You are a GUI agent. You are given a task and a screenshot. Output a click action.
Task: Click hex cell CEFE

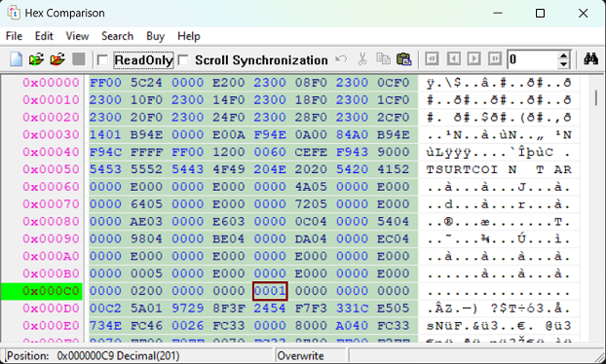tap(311, 152)
